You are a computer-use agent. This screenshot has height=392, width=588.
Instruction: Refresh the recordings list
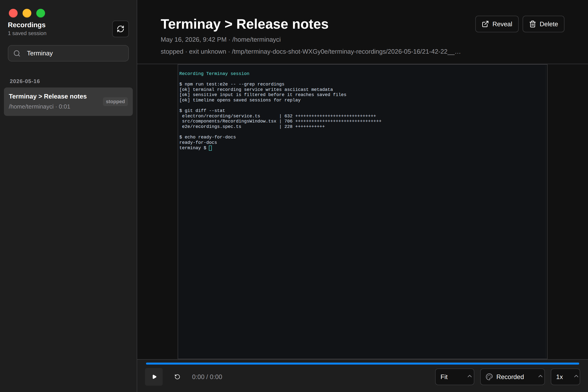(120, 29)
